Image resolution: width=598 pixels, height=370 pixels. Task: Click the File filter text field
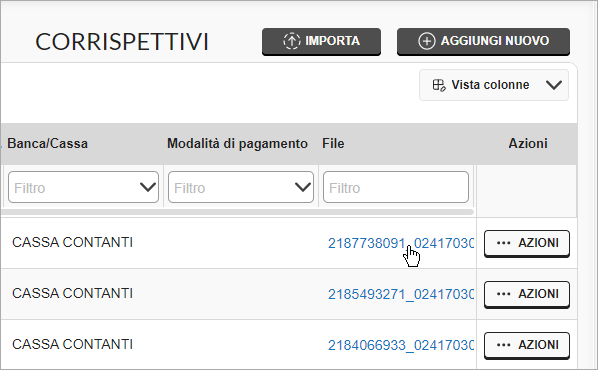coord(396,187)
